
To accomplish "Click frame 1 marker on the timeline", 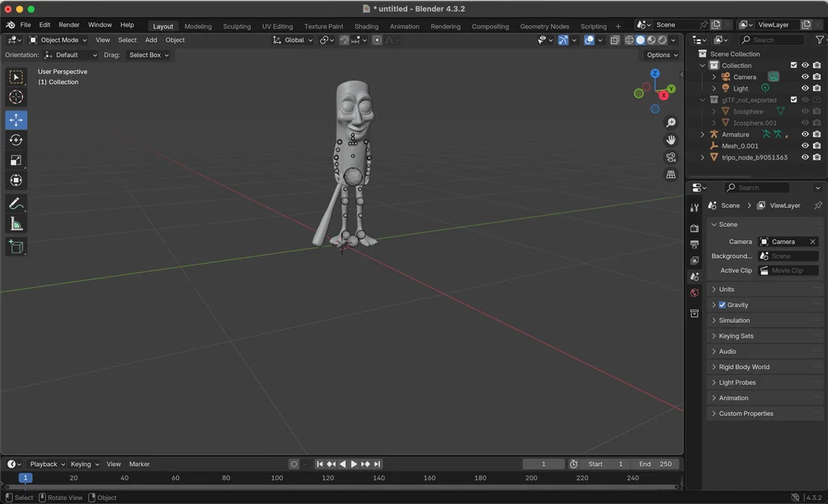I will [x=25, y=477].
